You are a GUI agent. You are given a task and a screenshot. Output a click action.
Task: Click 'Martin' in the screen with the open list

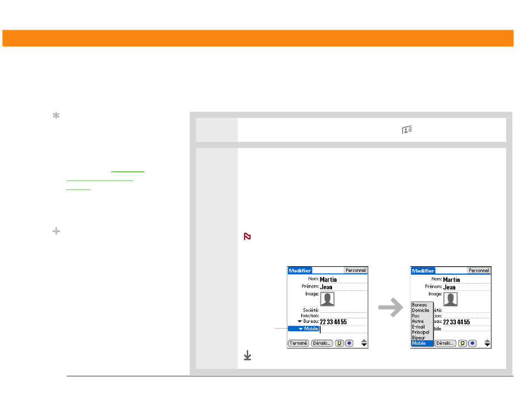click(451, 280)
